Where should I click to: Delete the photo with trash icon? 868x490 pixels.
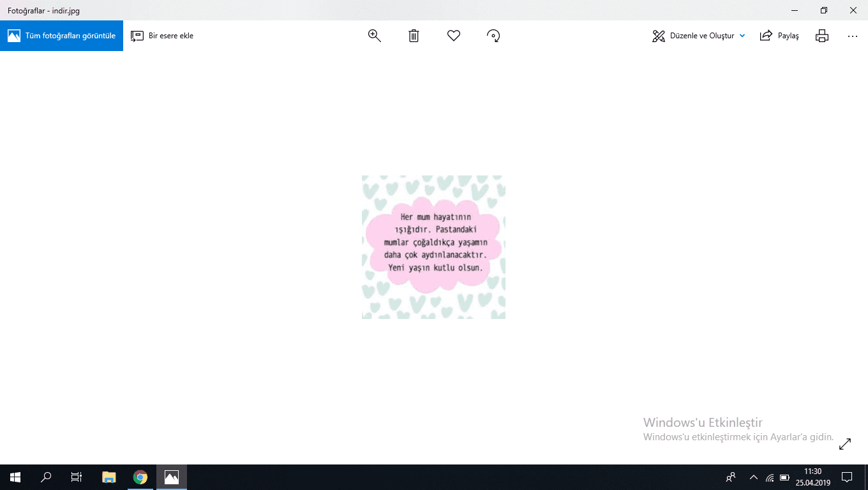pyautogui.click(x=414, y=36)
